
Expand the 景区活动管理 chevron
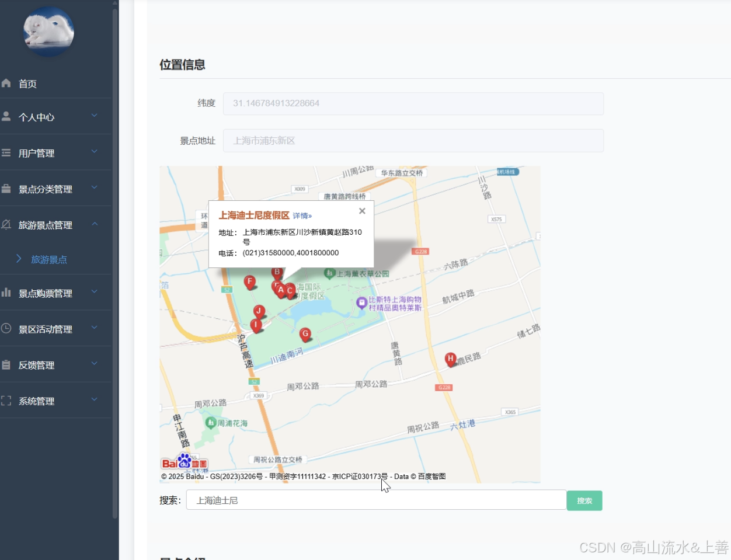pyautogui.click(x=95, y=328)
